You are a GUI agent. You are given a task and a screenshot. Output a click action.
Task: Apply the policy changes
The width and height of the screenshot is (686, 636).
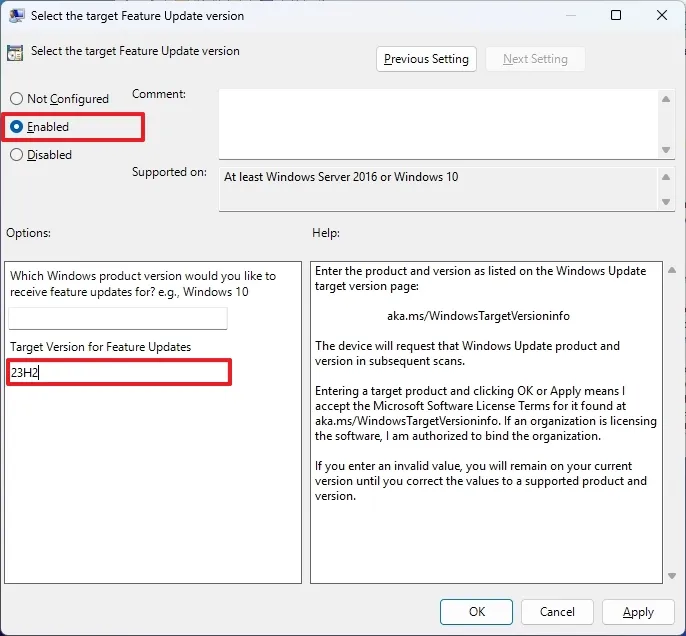pos(638,612)
